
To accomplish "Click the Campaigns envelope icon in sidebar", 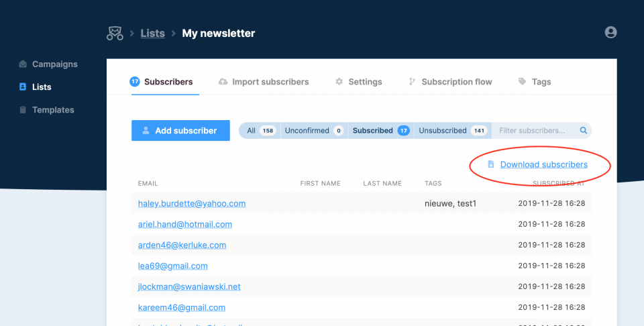I will pyautogui.click(x=23, y=64).
